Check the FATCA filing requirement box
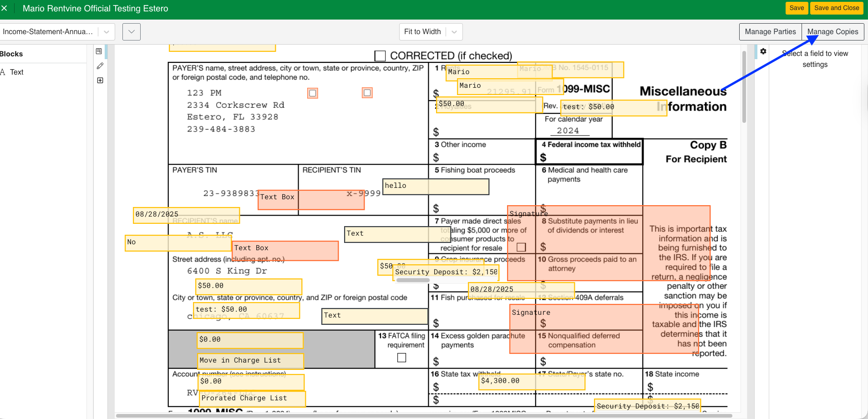 [x=401, y=358]
